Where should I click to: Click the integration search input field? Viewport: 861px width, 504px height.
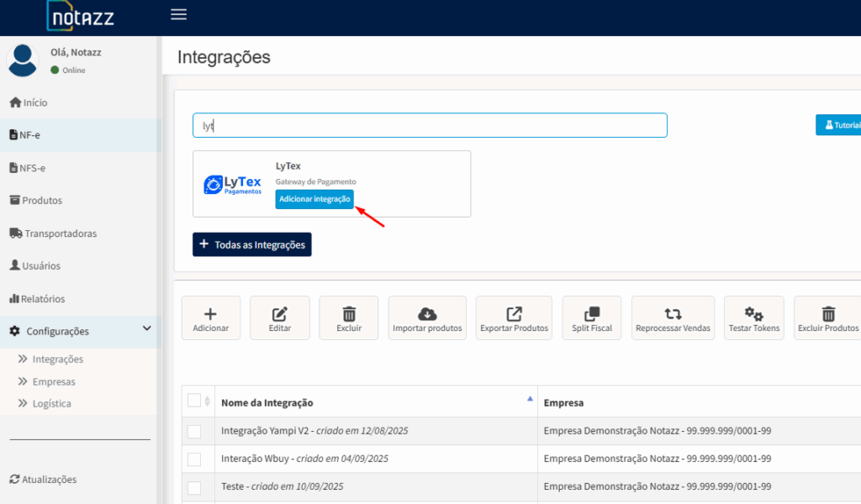pos(429,125)
